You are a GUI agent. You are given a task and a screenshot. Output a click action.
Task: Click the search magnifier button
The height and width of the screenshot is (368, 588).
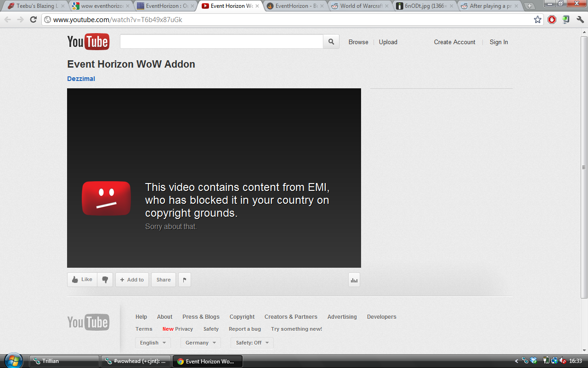331,42
